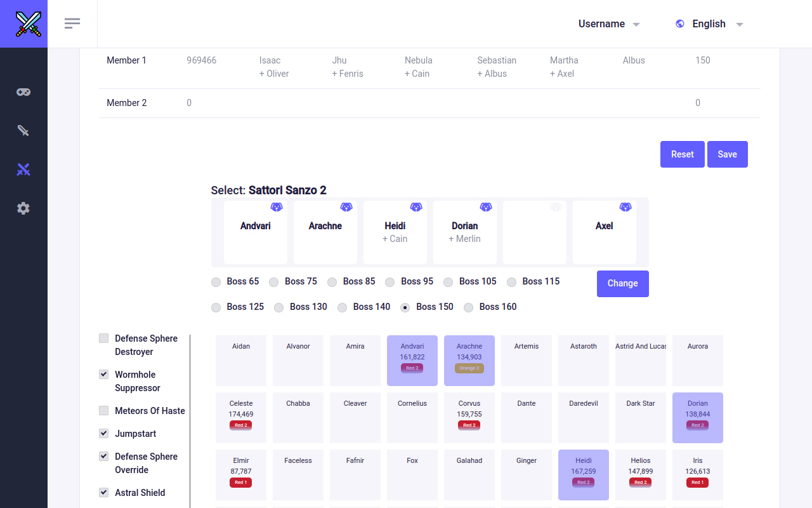
Task: Select the Boss 125 radio button
Action: 216,307
